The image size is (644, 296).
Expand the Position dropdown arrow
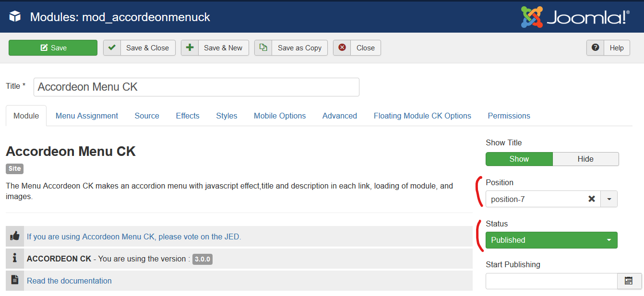tap(609, 199)
